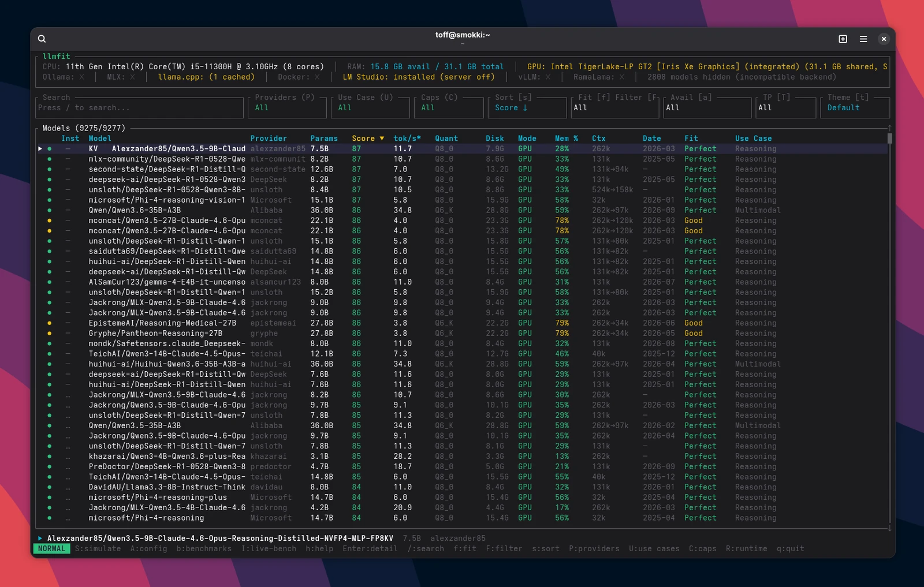Click the green status dot of saidutta69/DeepSeek-R1-Distill-Qwe
This screenshot has height=587, width=924.
50,252
